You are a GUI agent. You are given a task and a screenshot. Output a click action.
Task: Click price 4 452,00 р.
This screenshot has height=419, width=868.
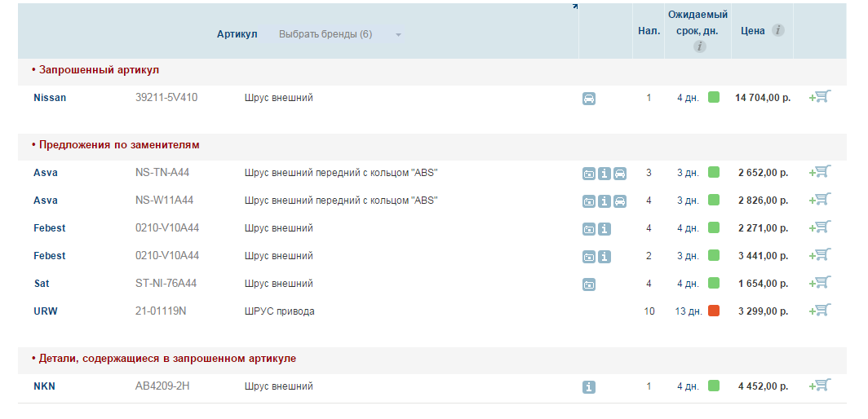pos(764,386)
